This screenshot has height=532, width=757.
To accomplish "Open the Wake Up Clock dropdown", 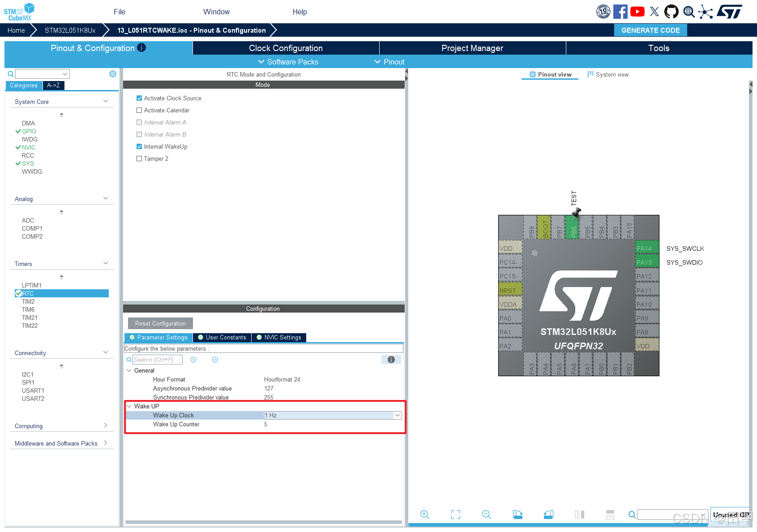I will point(397,415).
